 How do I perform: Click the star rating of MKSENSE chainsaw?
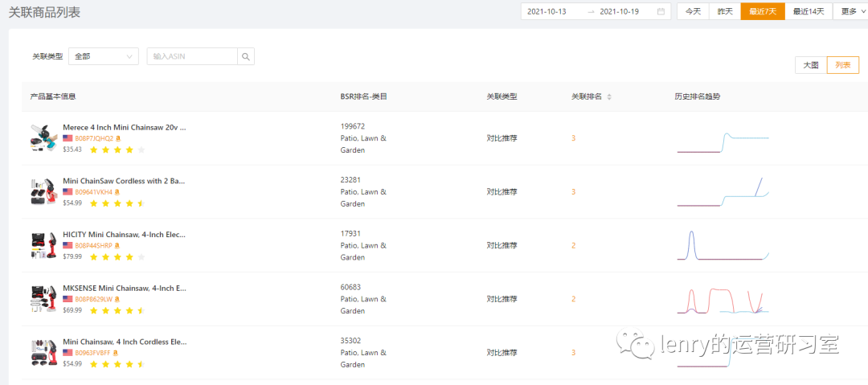117,311
